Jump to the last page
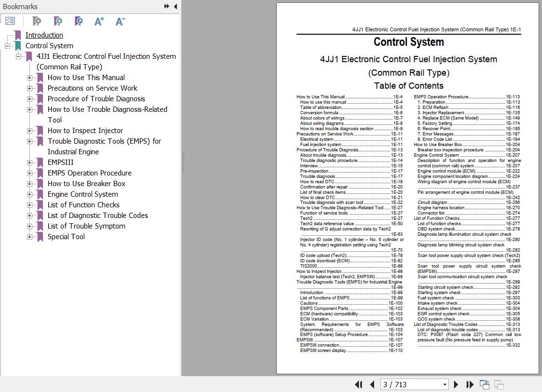Screen dimensions: 542x392 [x=470, y=384]
